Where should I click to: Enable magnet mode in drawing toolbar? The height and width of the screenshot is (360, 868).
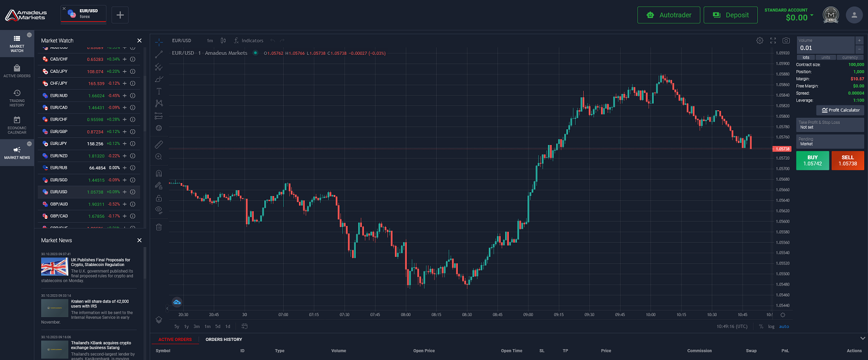tap(159, 173)
